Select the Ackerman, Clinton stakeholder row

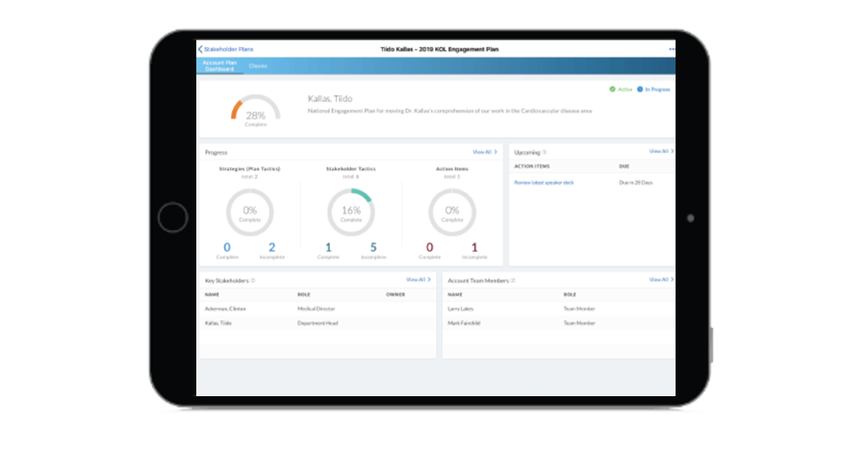[x=227, y=309]
